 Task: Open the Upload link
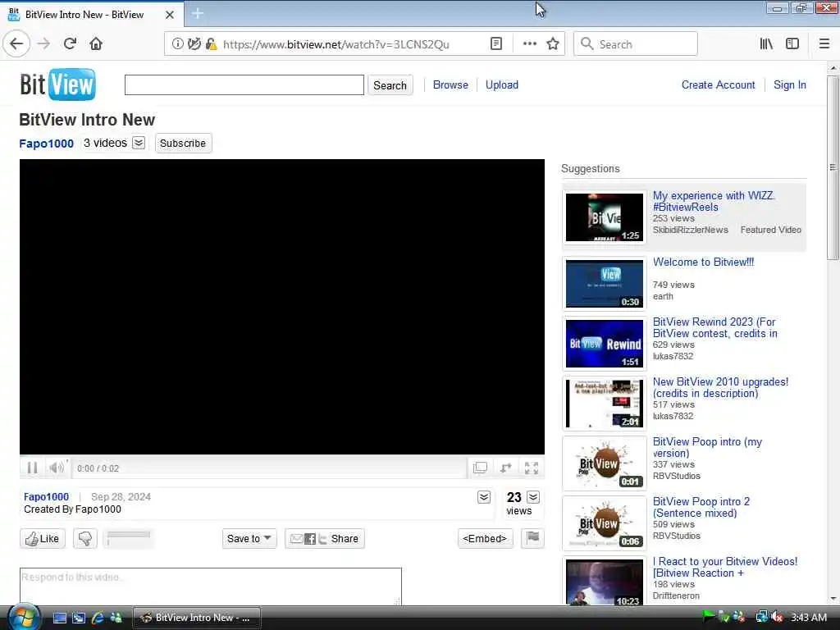click(x=502, y=84)
